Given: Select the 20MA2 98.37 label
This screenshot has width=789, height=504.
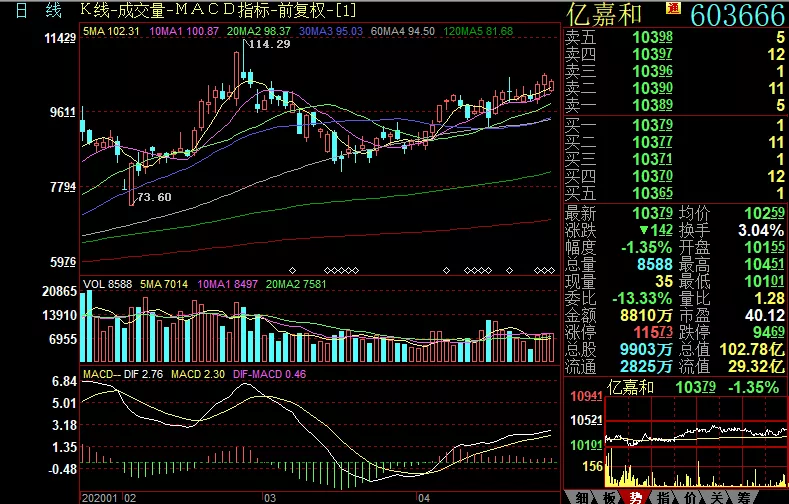Looking at the screenshot, I should pos(259,31).
